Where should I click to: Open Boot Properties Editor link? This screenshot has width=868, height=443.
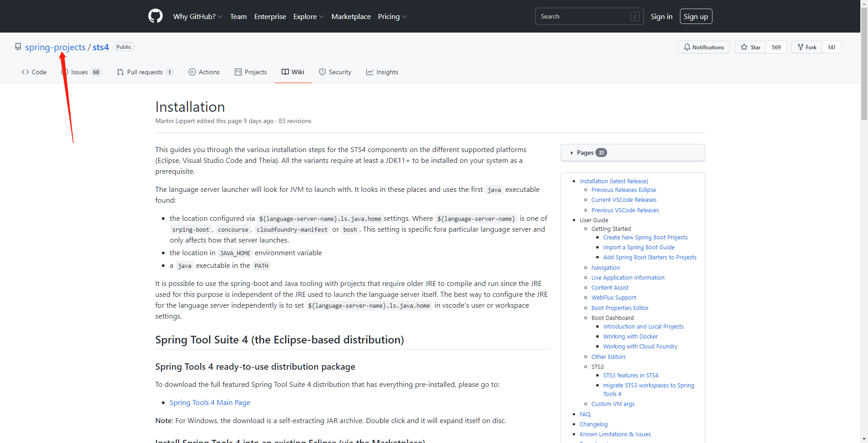[620, 308]
